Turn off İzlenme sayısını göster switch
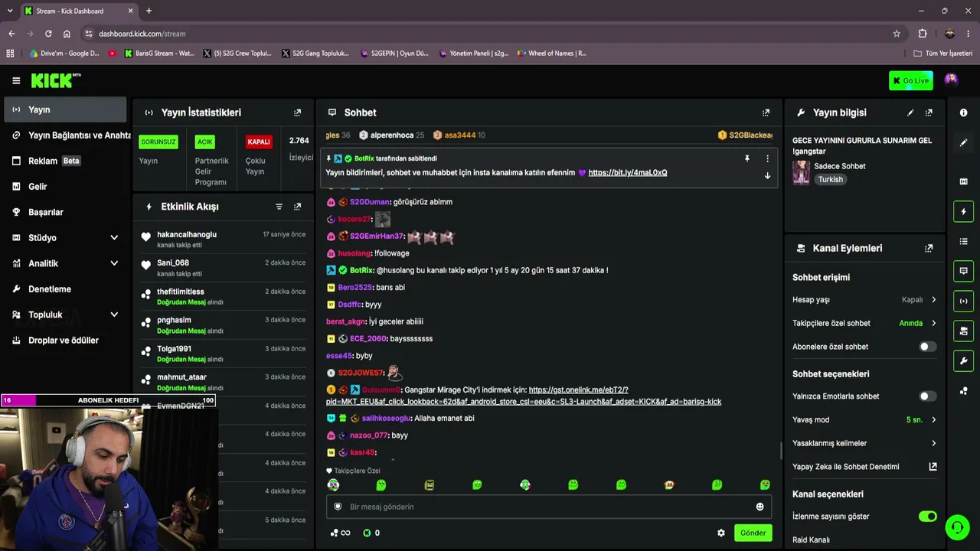Screen dimensions: 980x551 [x=927, y=517]
